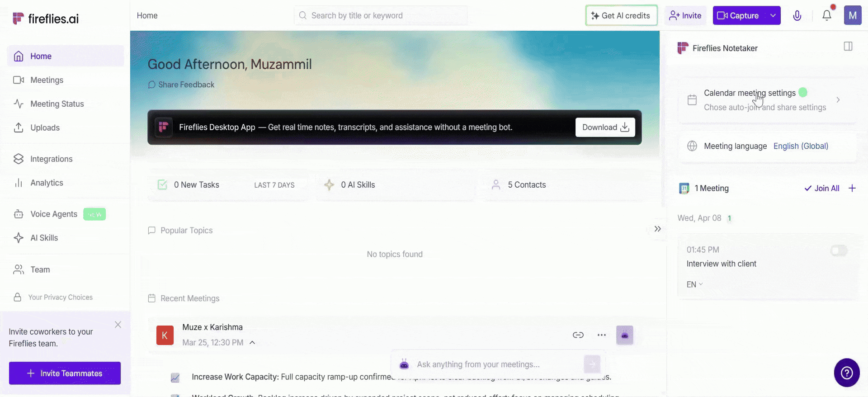Open Analytics in the sidebar
Viewport: 868px width, 397px height.
tap(66, 183)
